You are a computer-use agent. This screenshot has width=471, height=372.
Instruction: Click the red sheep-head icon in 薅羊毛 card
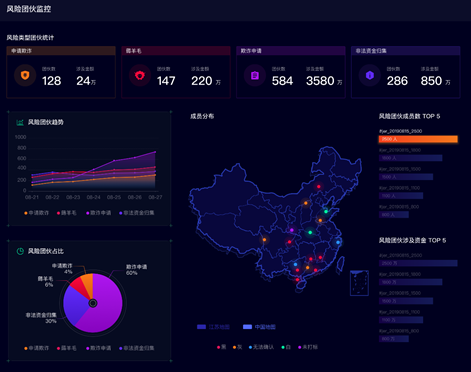pyautogui.click(x=140, y=75)
